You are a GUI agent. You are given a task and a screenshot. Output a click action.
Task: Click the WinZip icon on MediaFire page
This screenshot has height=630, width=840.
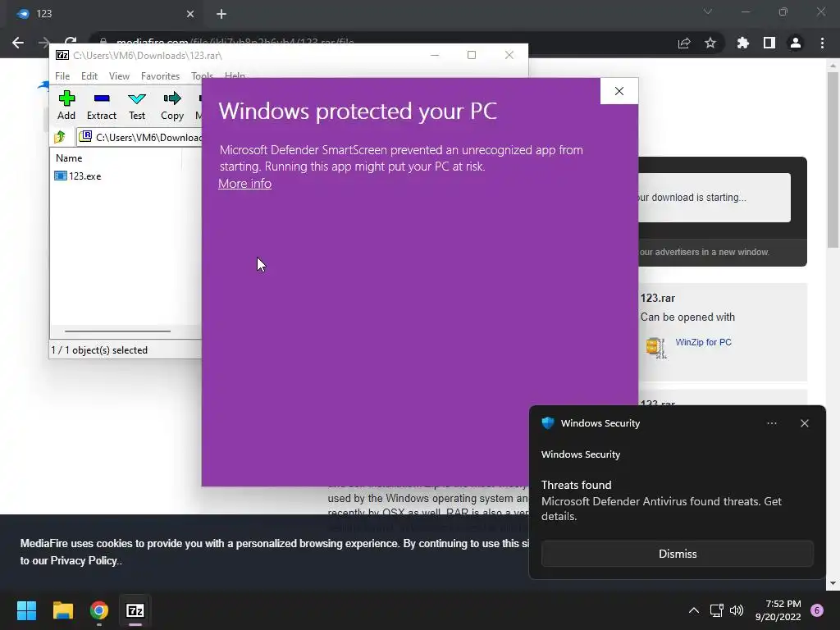(655, 348)
